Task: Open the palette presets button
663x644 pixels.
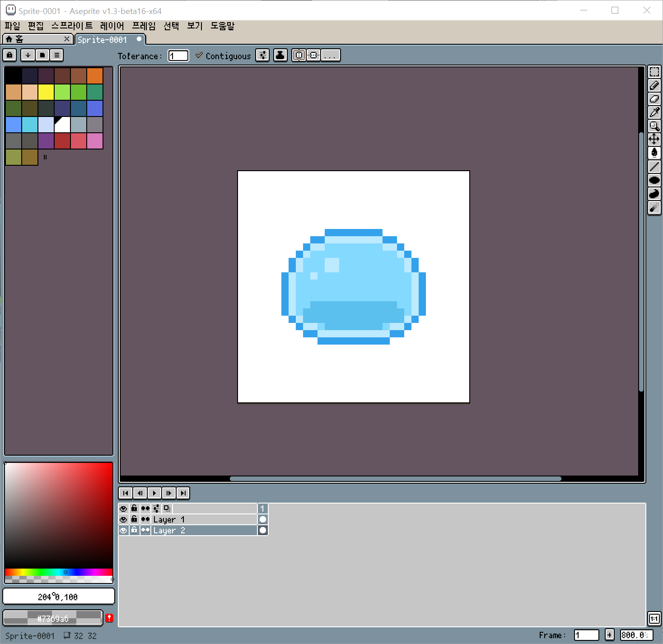Action: 42,55
